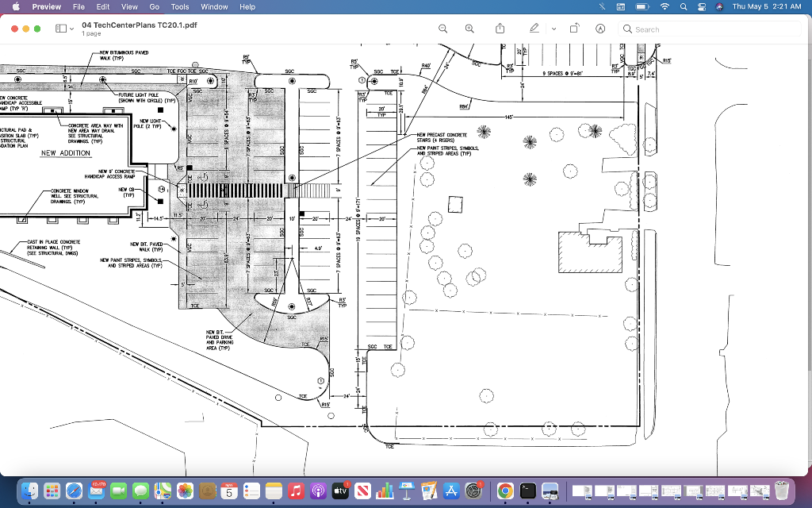Click the NEW ADDITION label on the plan
The height and width of the screenshot is (508, 812).
pos(65,153)
